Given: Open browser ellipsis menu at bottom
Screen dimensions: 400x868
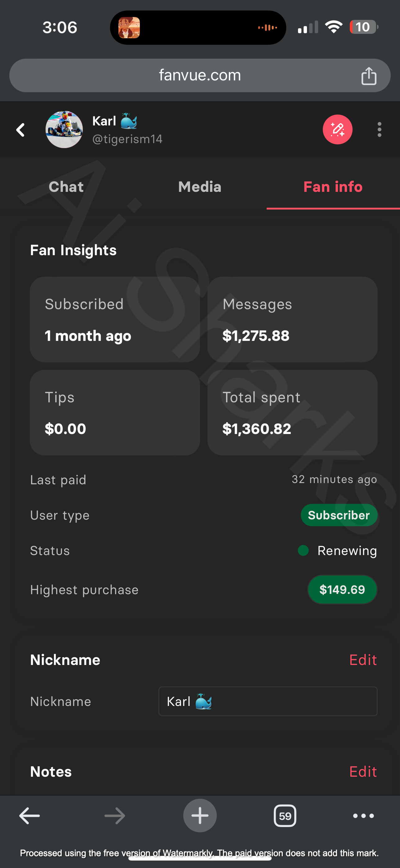Looking at the screenshot, I should pyautogui.click(x=363, y=816).
